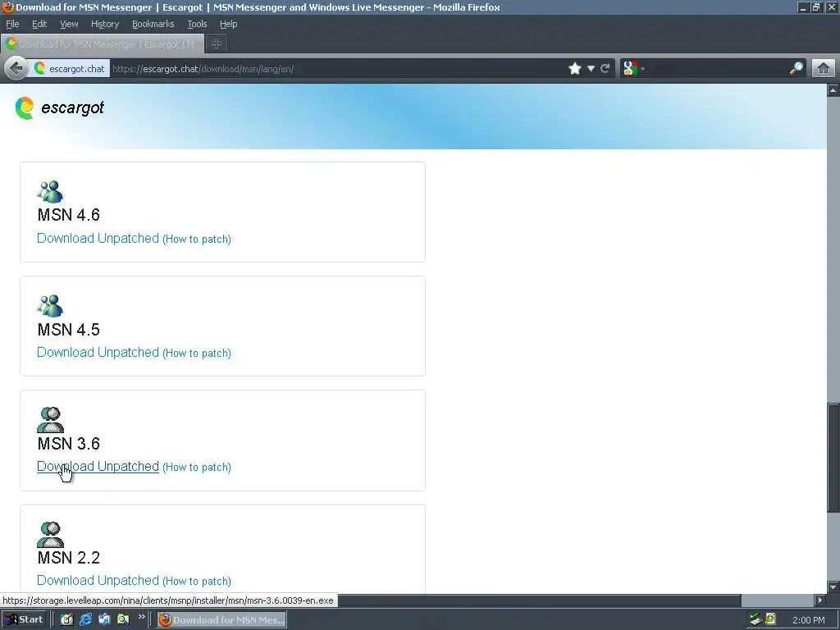The image size is (840, 630).
Task: Click the MSN 3.6 heading
Action: 69,444
